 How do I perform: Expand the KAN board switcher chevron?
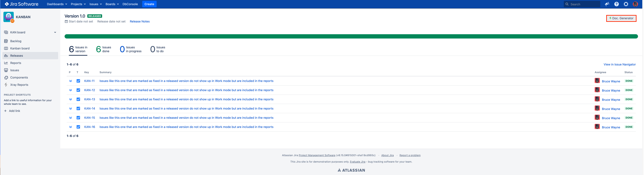pyautogui.click(x=55, y=32)
